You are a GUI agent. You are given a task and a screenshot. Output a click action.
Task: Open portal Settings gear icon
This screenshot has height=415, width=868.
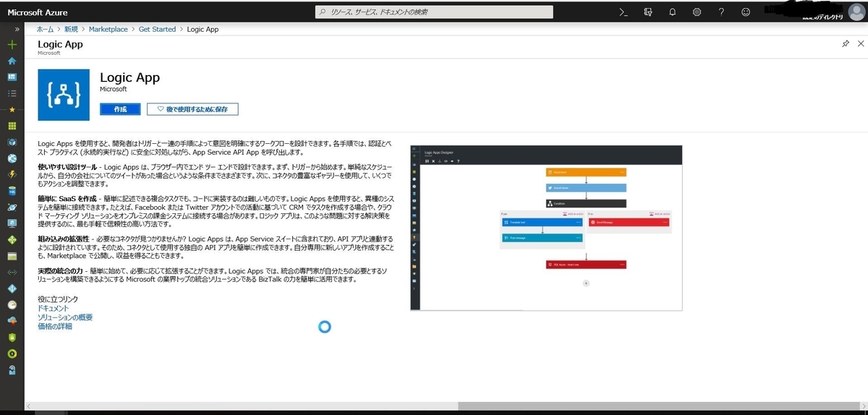[x=697, y=12]
